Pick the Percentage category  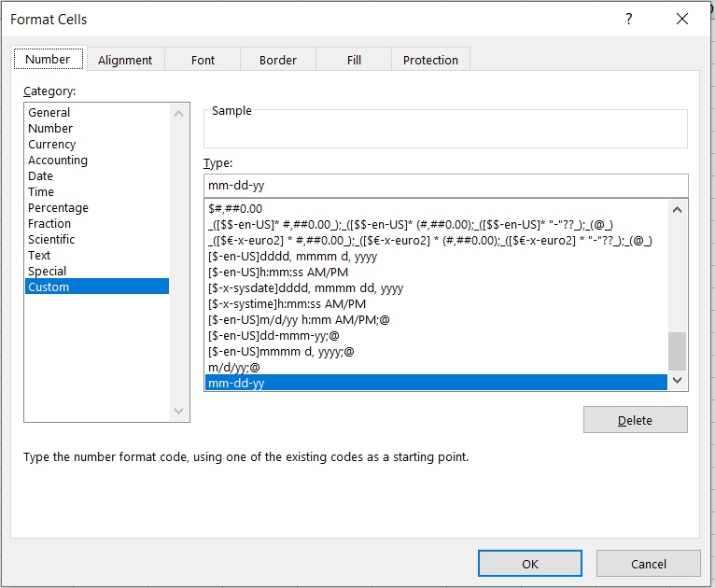point(97,208)
